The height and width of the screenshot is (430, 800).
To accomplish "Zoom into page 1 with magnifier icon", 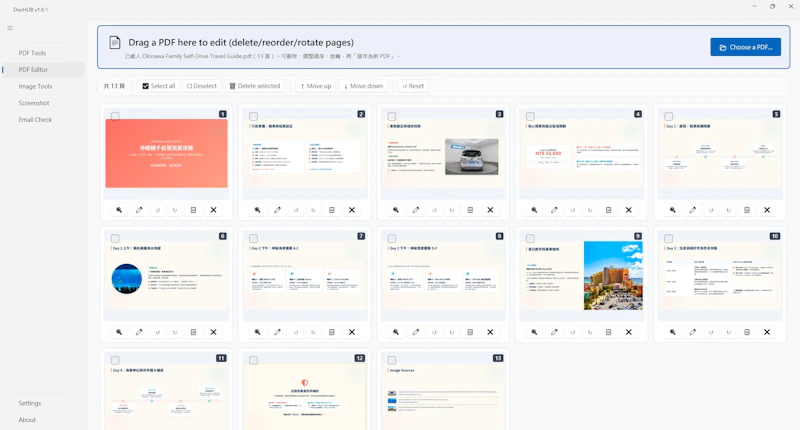I will (119, 210).
